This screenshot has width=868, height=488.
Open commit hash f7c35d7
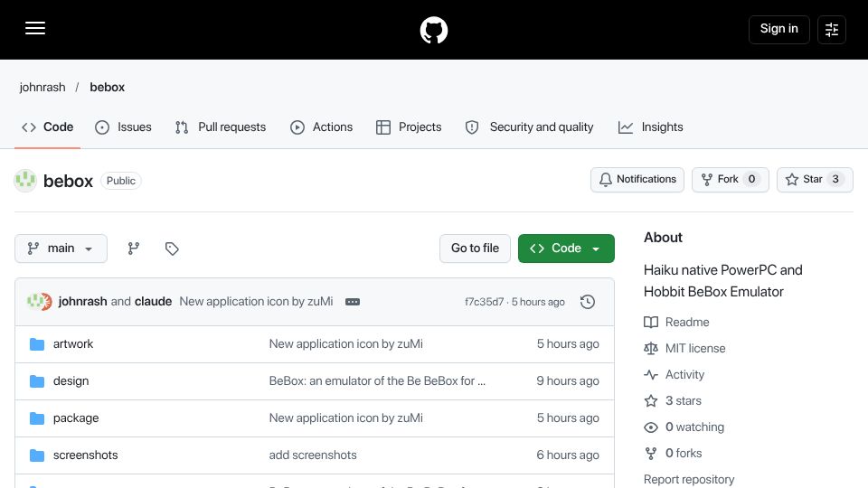484,302
